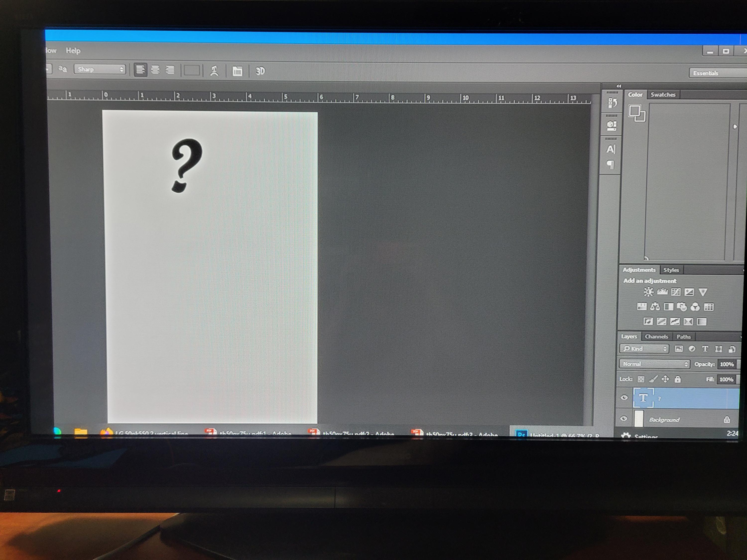Viewport: 747px width, 560px height.
Task: Open File Explorer from taskbar
Action: coord(80,432)
